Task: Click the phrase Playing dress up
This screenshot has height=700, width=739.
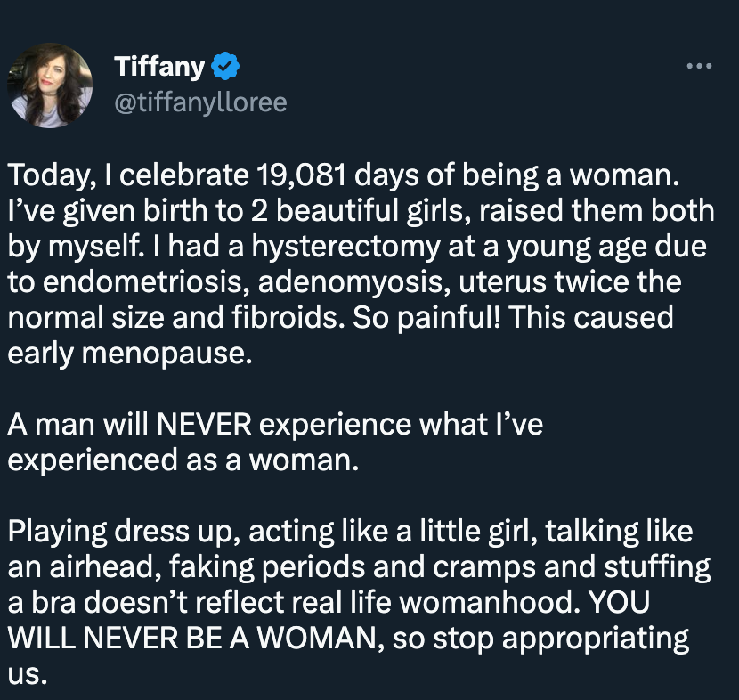Action: 120,532
